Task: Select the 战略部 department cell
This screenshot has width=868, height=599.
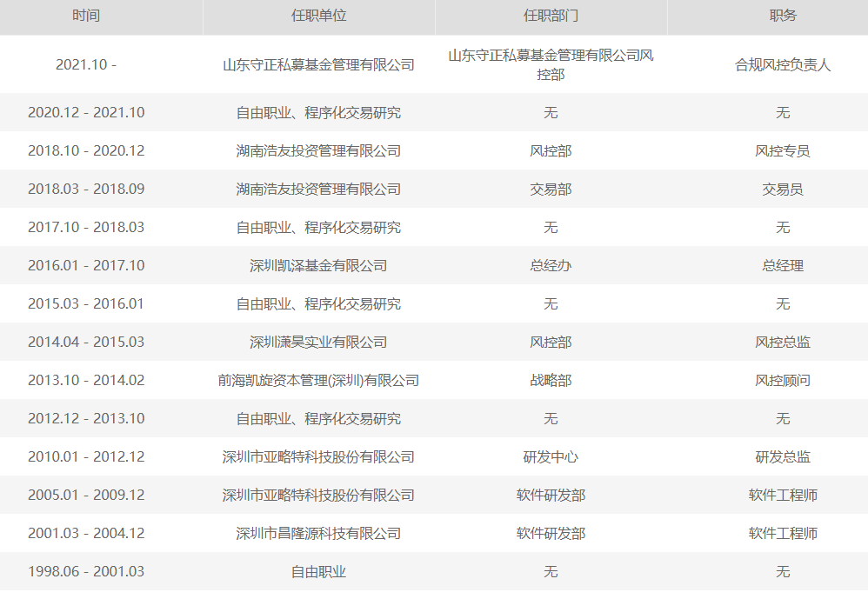Action: point(551,380)
